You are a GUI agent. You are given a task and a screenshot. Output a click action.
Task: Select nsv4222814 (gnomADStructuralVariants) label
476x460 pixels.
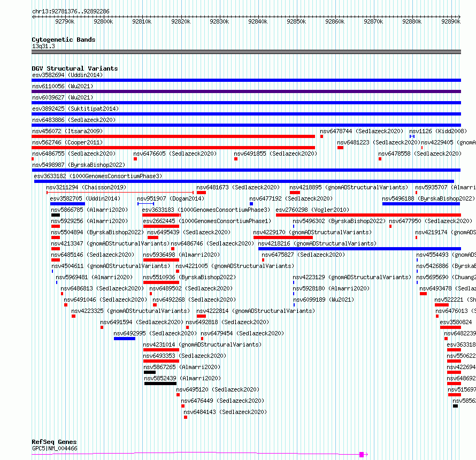coord(256,311)
